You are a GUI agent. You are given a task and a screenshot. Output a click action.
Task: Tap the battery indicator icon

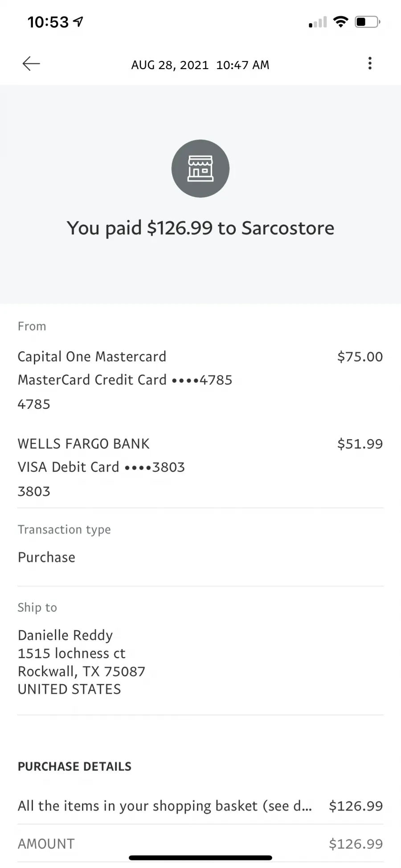pos(368,21)
